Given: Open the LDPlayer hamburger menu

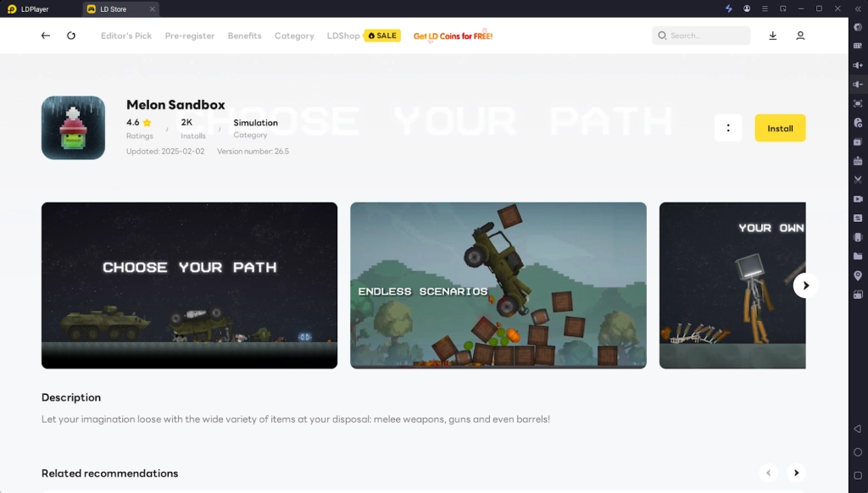Looking at the screenshot, I should pos(765,8).
